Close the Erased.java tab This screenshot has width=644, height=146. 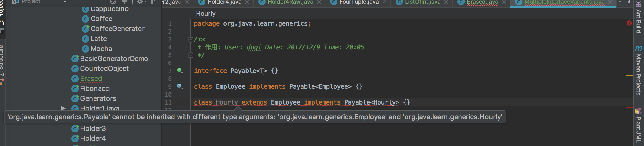pyautogui.click(x=504, y=2)
